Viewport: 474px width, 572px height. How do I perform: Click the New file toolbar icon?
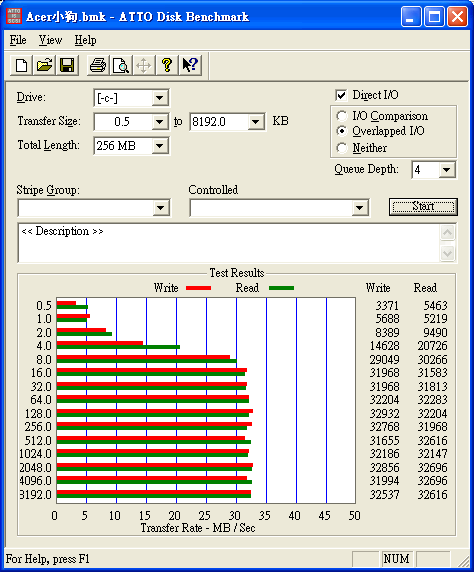[x=21, y=66]
